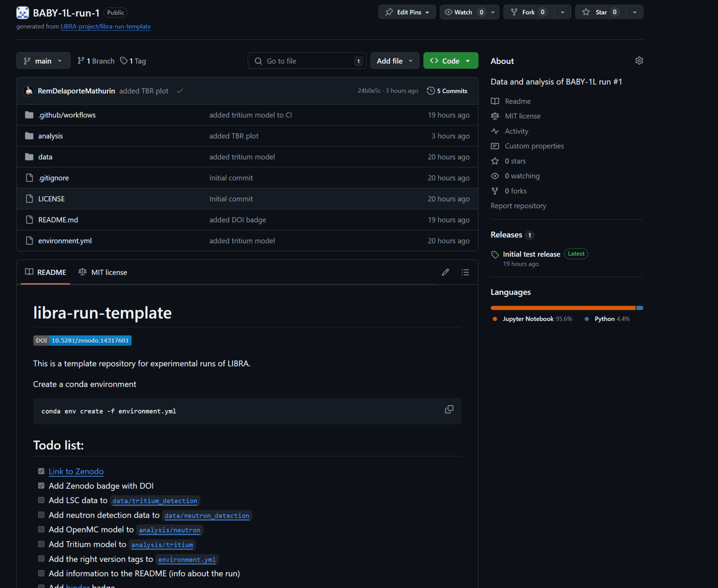
Task: Click the history clock icon for commits
Action: point(431,91)
